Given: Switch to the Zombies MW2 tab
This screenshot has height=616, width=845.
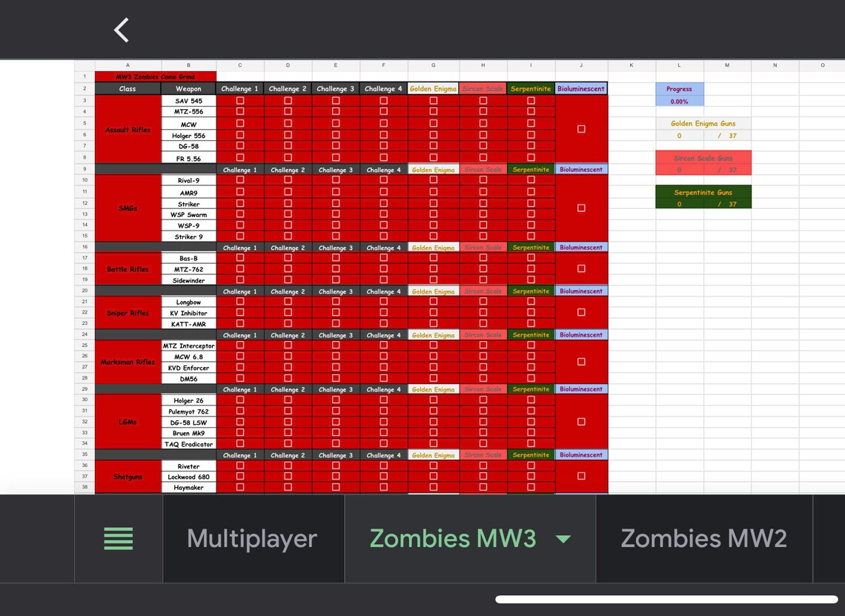Looking at the screenshot, I should 703,537.
